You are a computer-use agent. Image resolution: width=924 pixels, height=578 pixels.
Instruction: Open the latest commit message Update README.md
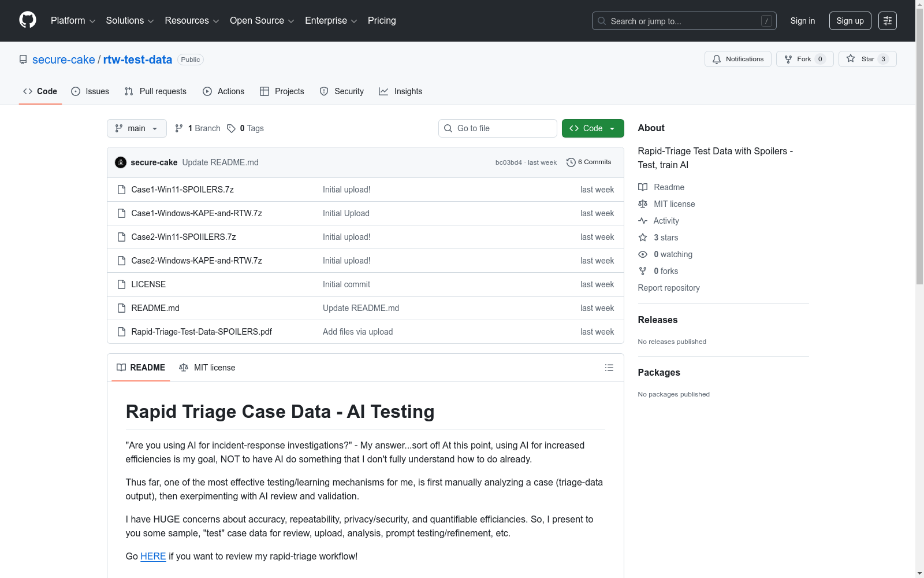pyautogui.click(x=221, y=162)
